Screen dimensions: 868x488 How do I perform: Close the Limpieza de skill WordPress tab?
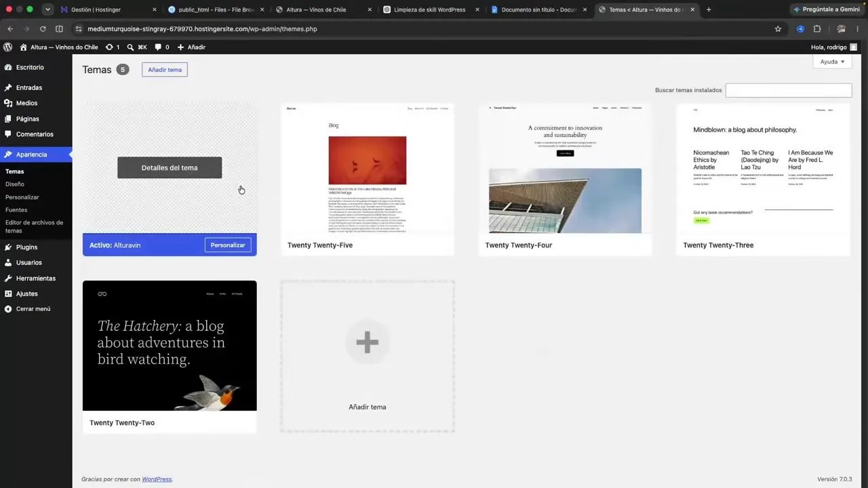(x=477, y=9)
